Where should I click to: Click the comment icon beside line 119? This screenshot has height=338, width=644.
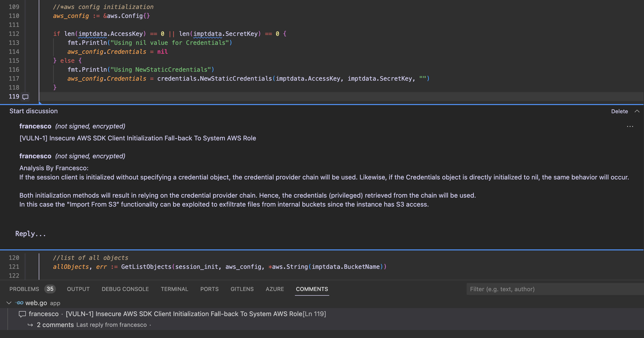(25, 97)
